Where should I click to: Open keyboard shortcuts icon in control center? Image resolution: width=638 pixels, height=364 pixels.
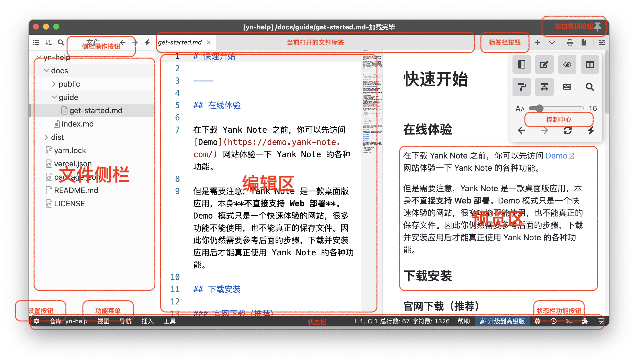pyautogui.click(x=567, y=87)
